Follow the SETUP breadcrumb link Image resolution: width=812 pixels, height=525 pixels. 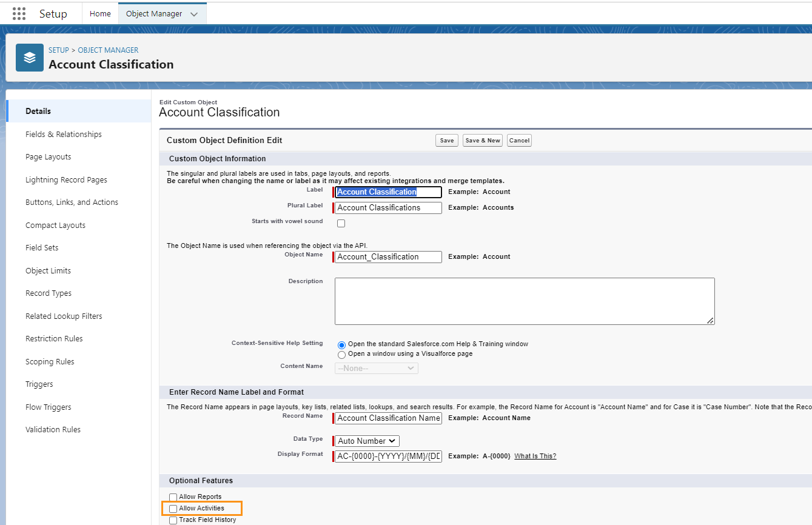[x=59, y=50]
